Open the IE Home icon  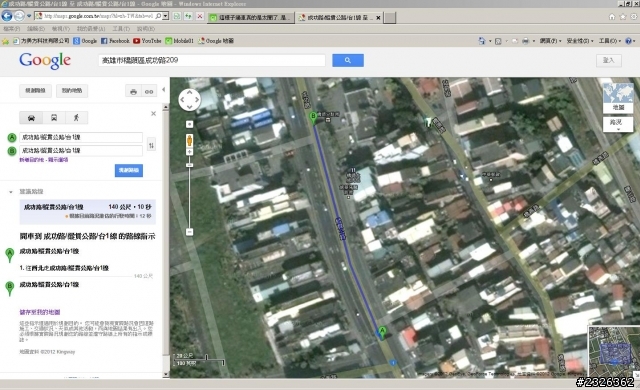pyautogui.click(x=611, y=17)
